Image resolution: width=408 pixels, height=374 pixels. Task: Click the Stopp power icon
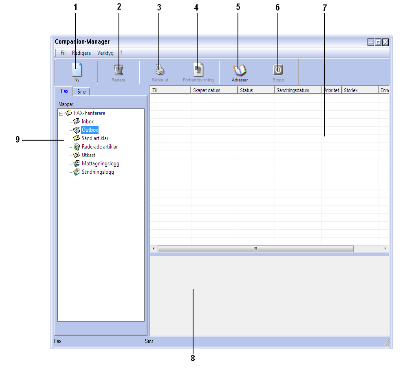278,70
